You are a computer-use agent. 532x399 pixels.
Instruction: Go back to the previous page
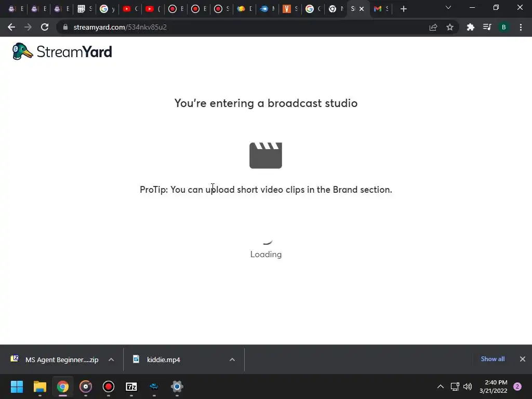11,27
